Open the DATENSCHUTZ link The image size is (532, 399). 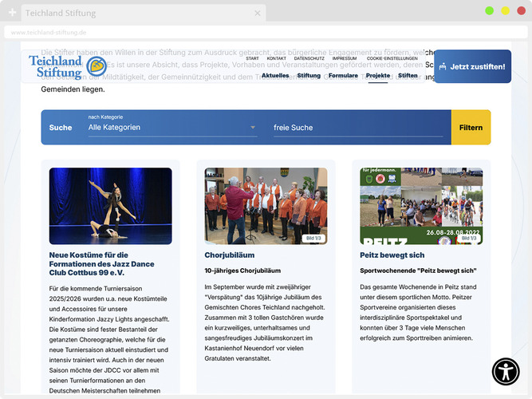309,58
